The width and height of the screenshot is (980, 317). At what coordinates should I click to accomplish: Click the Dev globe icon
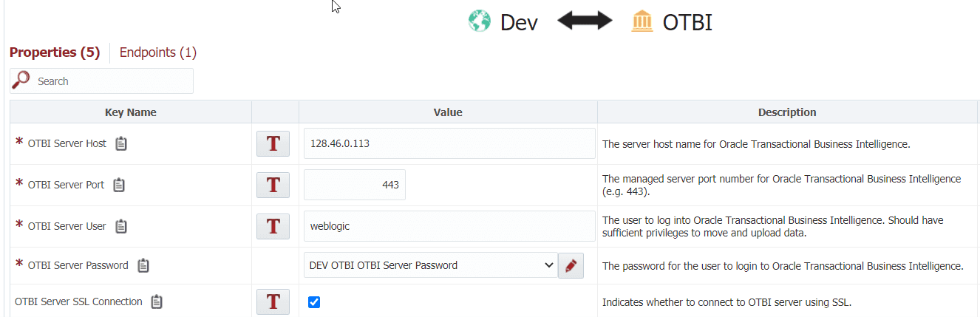point(480,21)
